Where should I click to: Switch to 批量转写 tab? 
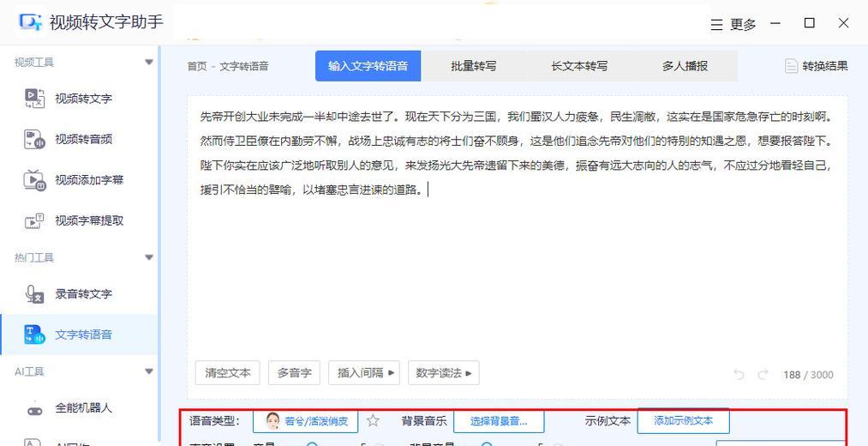(473, 66)
